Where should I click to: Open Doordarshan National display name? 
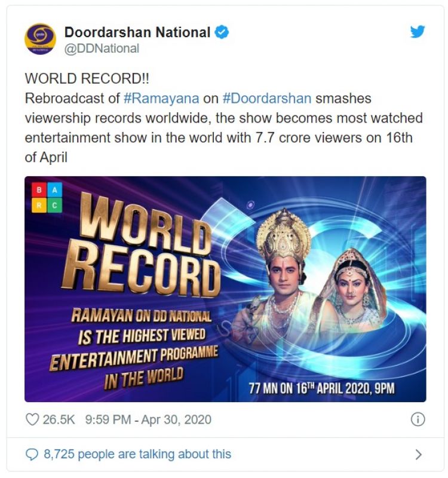point(137,32)
